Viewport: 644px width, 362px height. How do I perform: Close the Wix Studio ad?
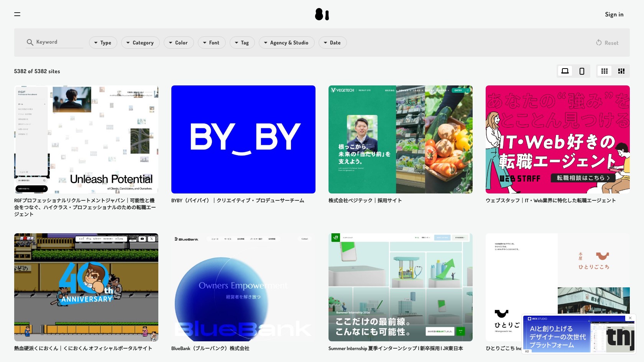pos(630,318)
